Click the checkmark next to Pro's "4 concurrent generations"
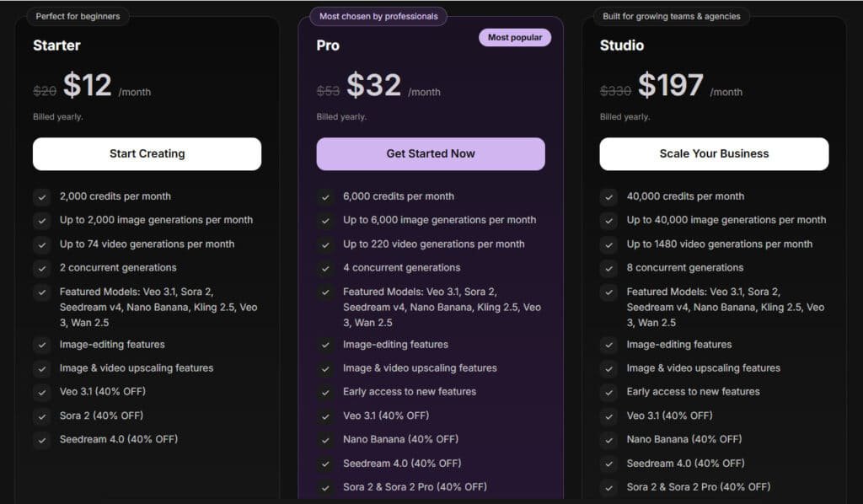 coord(326,267)
